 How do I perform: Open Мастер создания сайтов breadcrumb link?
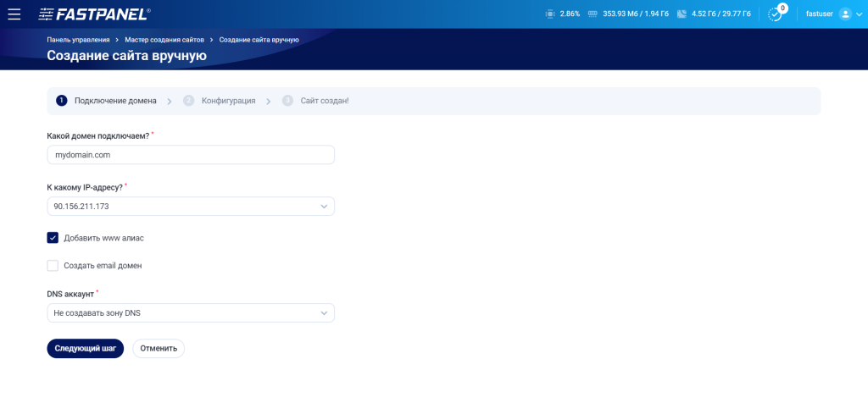coord(164,40)
